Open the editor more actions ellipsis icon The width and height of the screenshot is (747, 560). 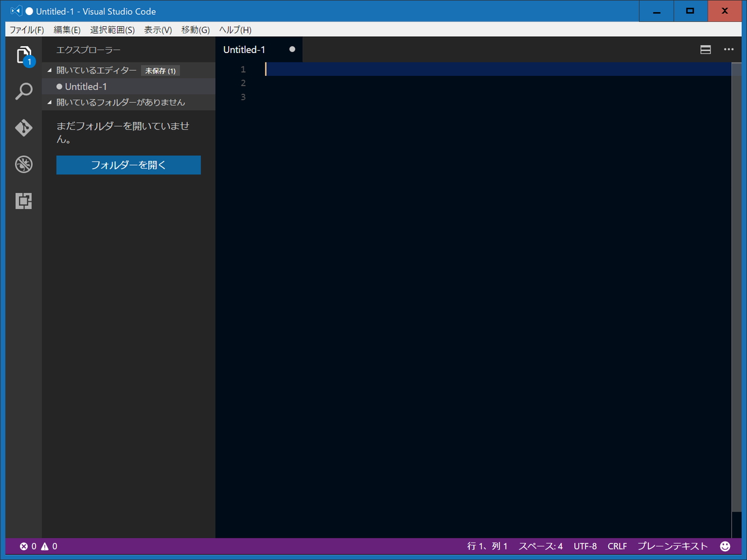pos(728,50)
